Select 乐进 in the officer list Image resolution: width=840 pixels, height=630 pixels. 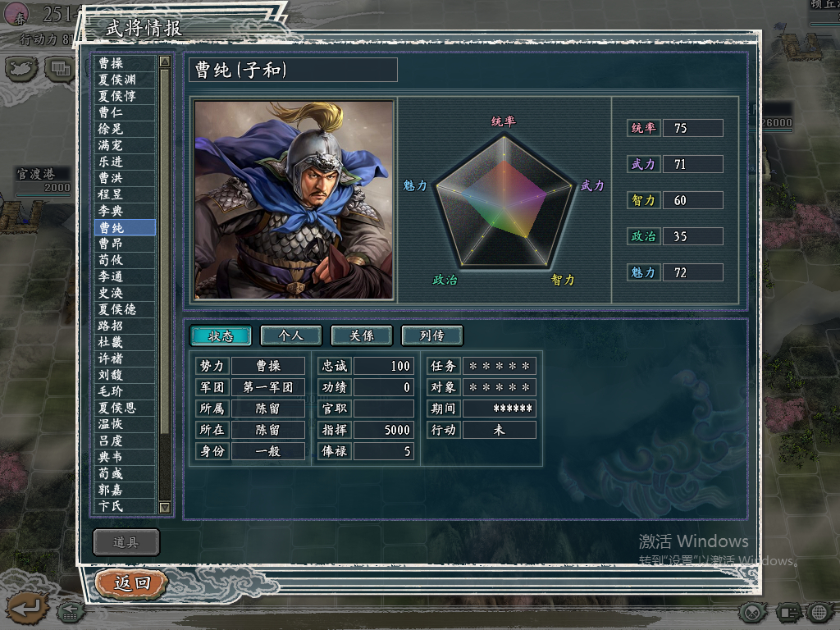(x=125, y=162)
